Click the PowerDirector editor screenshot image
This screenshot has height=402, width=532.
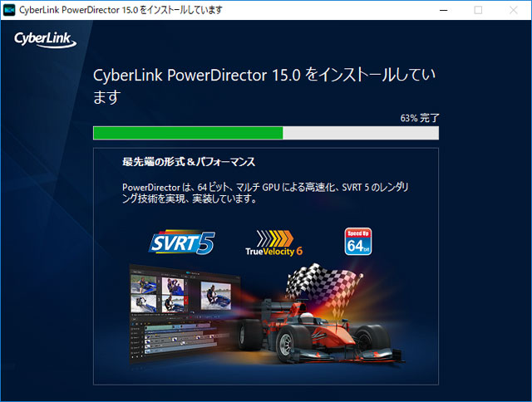tap(185, 313)
